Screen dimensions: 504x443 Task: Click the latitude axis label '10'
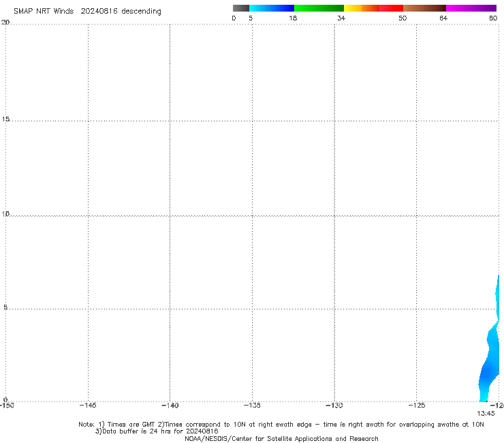[x=5, y=214]
